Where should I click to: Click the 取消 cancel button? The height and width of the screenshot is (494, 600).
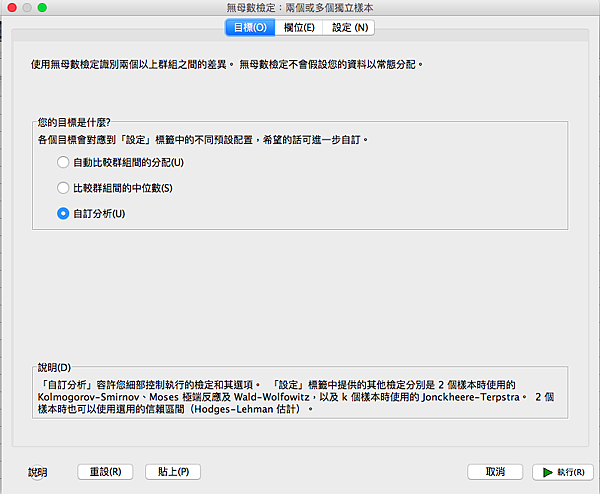point(495,472)
